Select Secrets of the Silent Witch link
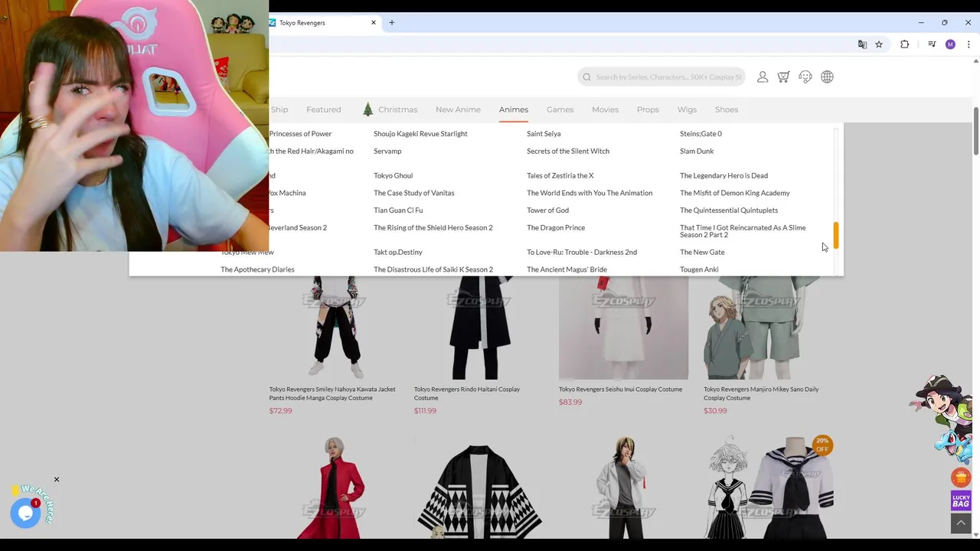 click(568, 151)
